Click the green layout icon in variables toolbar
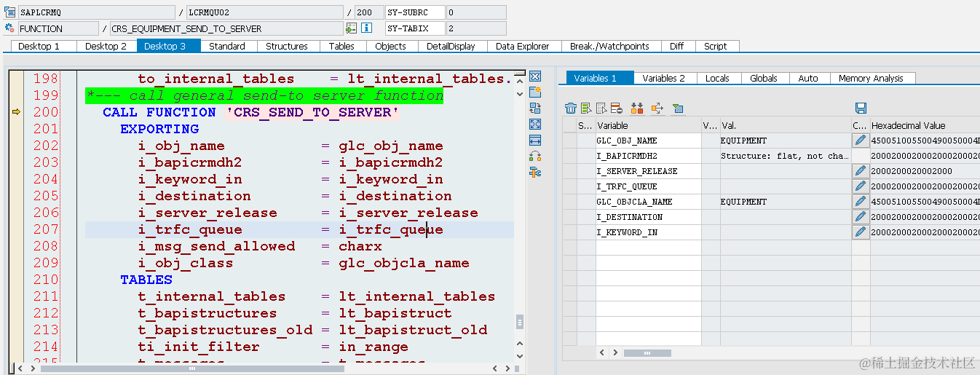Screen dimensions: 980x375 [x=678, y=108]
